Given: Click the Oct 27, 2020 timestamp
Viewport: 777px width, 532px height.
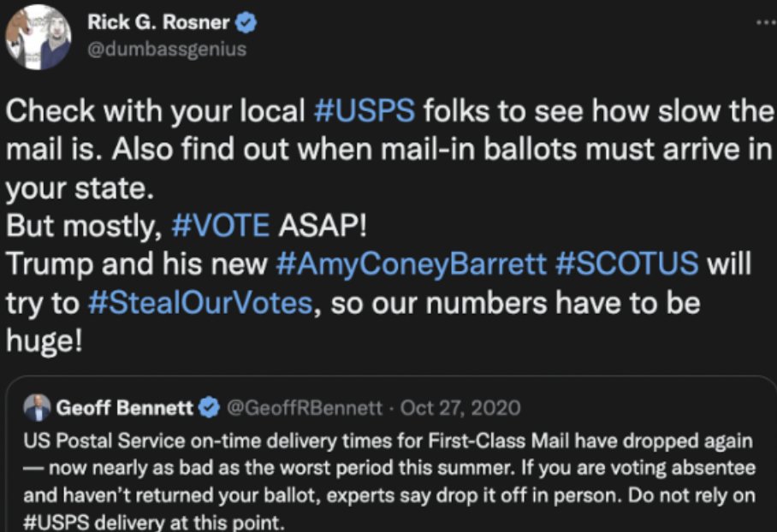Looking at the screenshot, I should 460,408.
